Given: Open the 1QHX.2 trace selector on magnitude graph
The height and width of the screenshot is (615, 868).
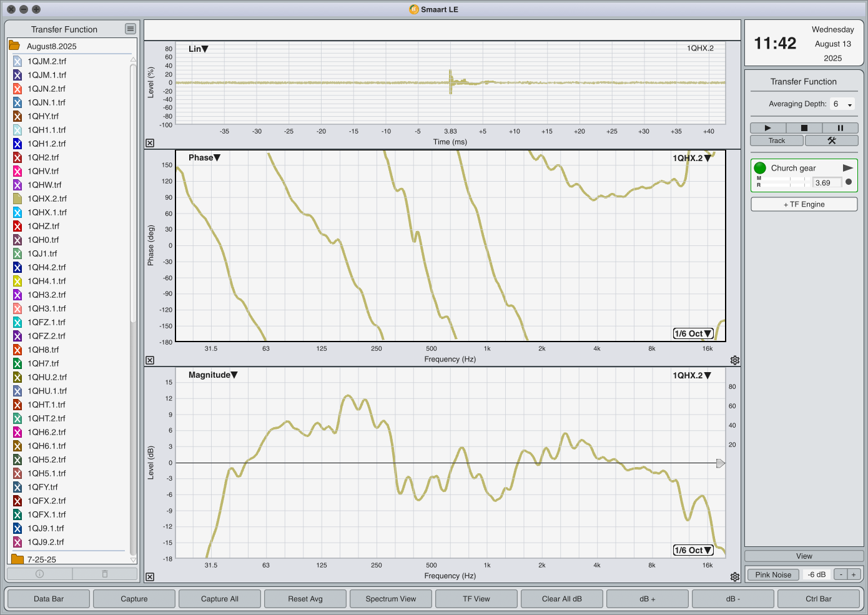Looking at the screenshot, I should [692, 375].
